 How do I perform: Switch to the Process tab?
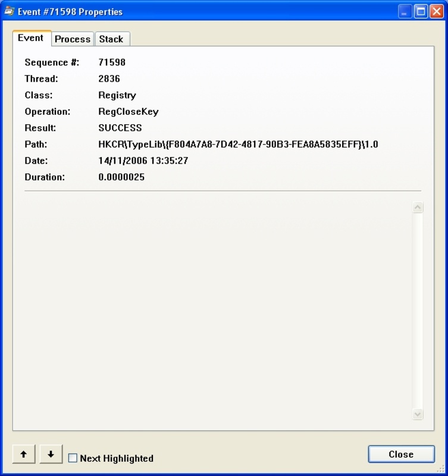(x=73, y=39)
